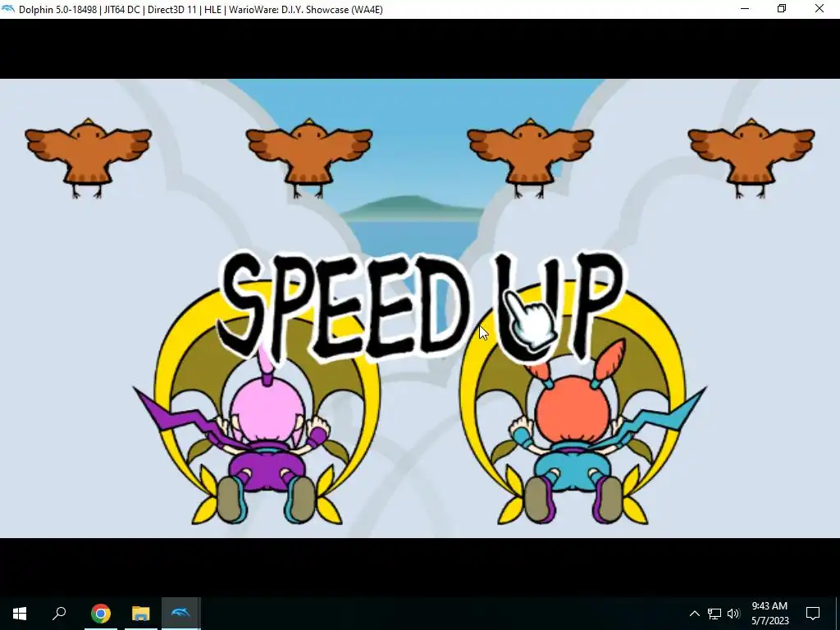Open File Explorer from taskbar
The height and width of the screenshot is (630, 840).
(141, 614)
